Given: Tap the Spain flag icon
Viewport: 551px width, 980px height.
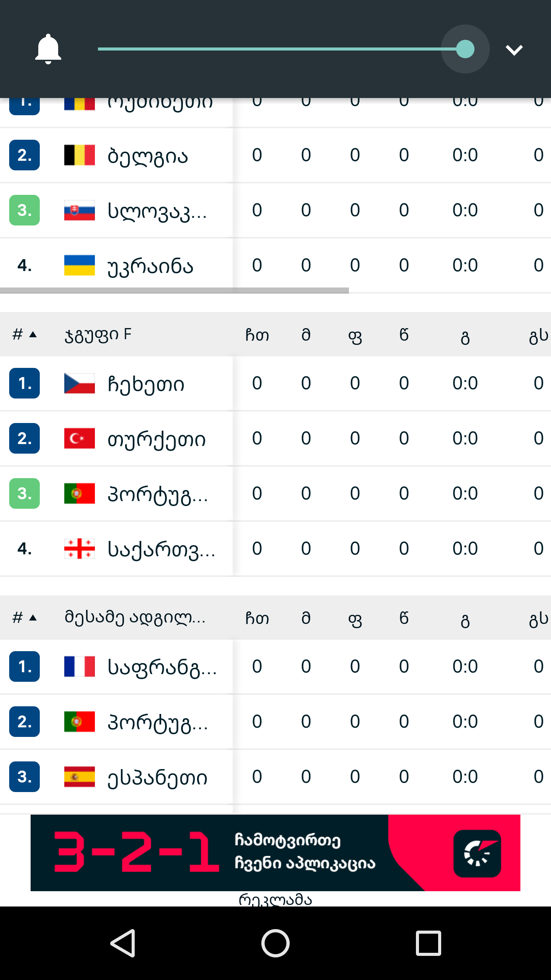Looking at the screenshot, I should pyautogui.click(x=79, y=777).
